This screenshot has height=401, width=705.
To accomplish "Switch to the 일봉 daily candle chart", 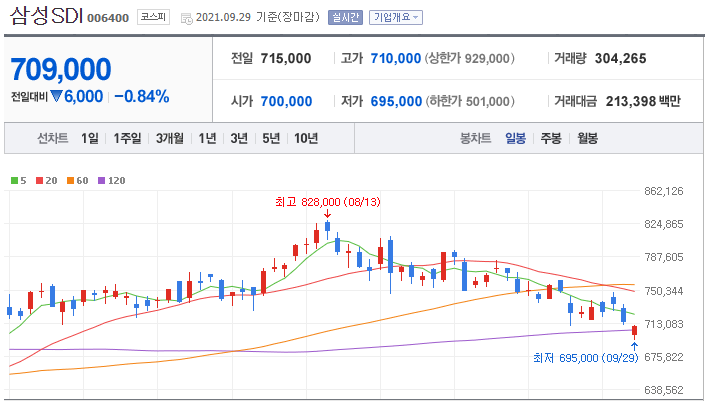I will tap(515, 138).
